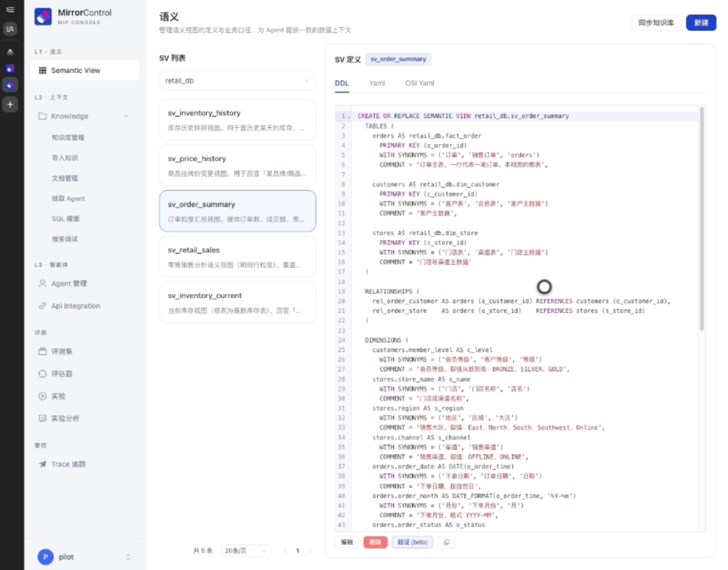Open Agent 管理 page
The width and height of the screenshot is (728, 570).
coord(69,283)
